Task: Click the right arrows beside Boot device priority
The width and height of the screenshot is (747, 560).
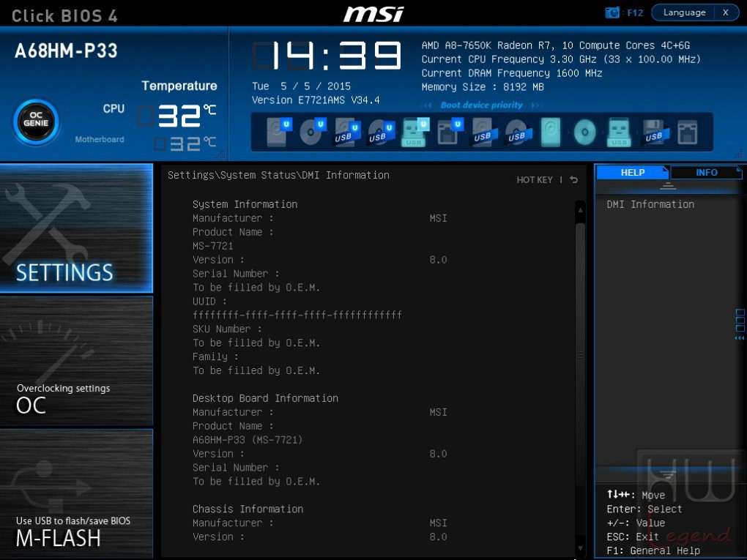Action: click(536, 105)
